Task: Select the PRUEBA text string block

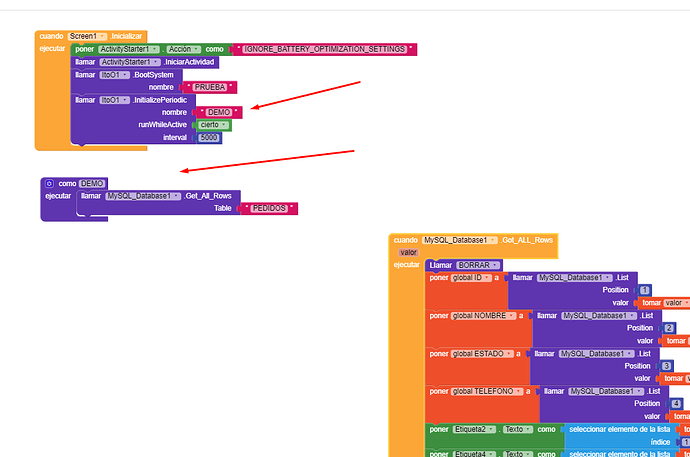Action: tap(210, 87)
